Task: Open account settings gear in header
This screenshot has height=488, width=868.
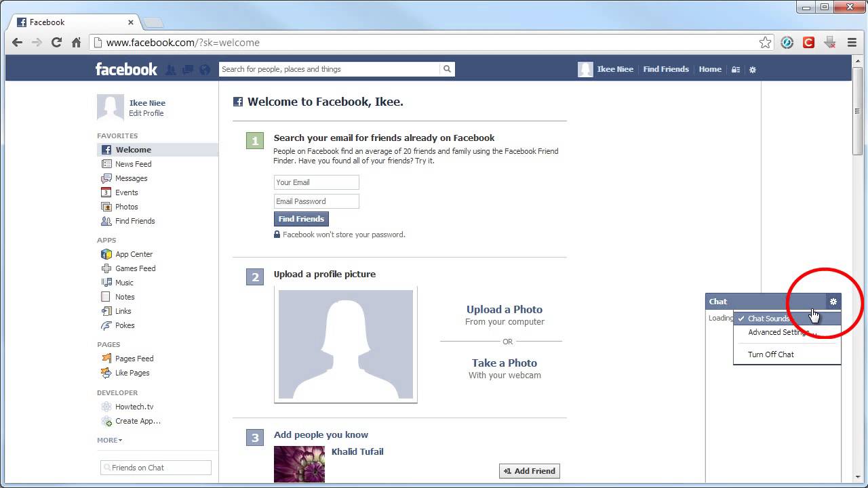Action: coord(752,69)
